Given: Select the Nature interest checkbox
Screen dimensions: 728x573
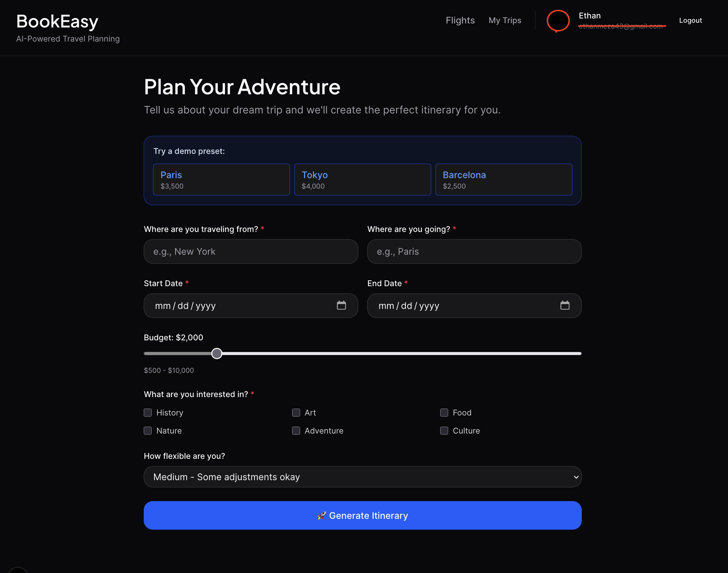Looking at the screenshot, I should click(x=148, y=431).
